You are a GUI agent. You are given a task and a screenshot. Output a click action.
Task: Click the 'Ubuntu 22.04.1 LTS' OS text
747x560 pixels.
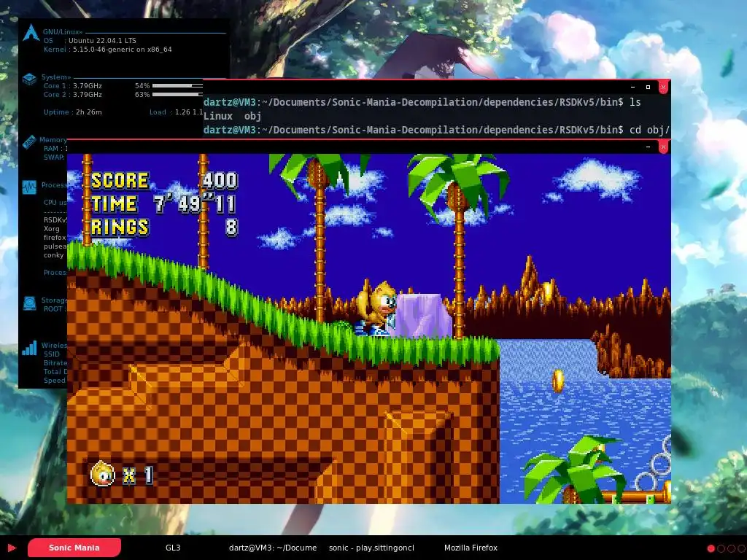pos(102,41)
